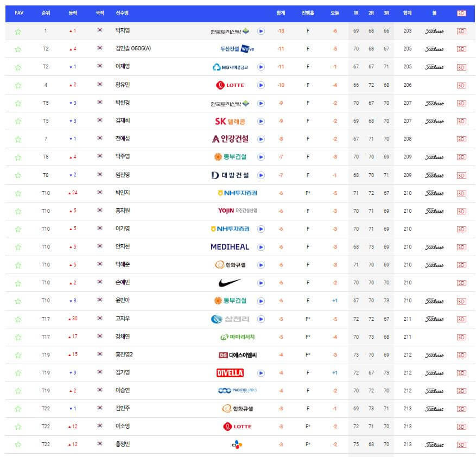Image resolution: width=476 pixels, height=457 pixels.
Task: Select rank change ▲24 for 박민지
Action: (73, 193)
